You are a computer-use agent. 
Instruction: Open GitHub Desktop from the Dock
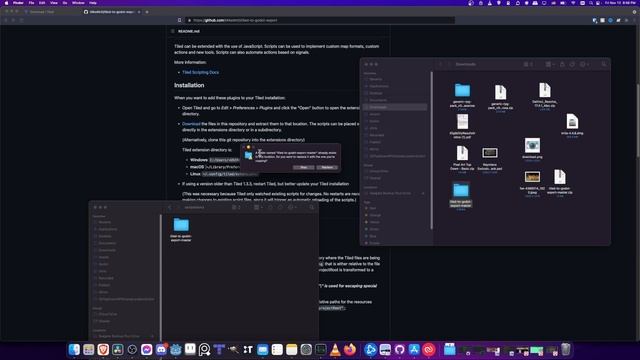point(400,350)
